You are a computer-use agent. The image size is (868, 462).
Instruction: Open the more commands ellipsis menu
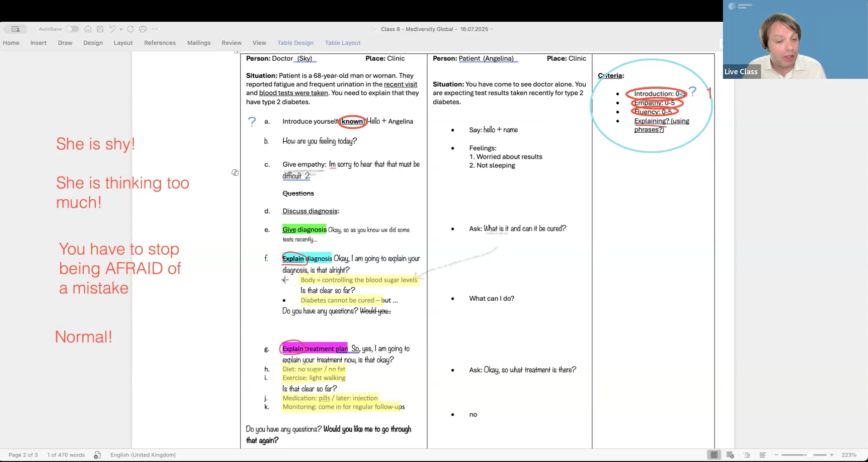[x=155, y=29]
